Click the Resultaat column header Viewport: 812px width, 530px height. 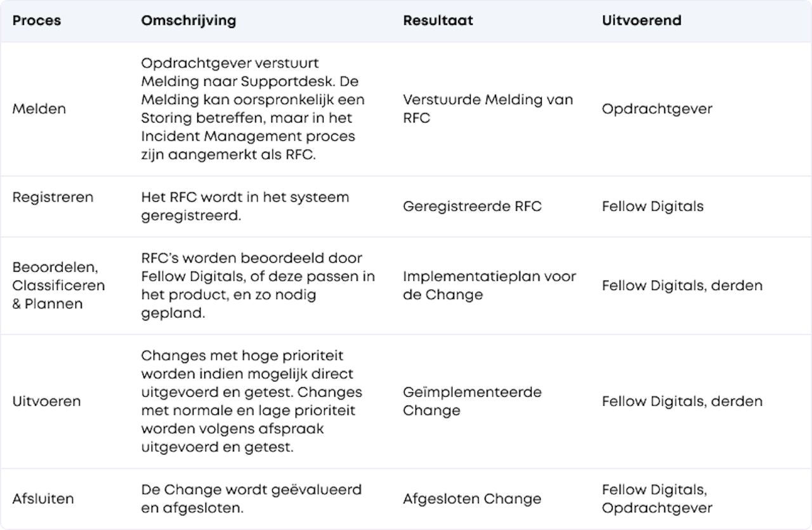[438, 20]
